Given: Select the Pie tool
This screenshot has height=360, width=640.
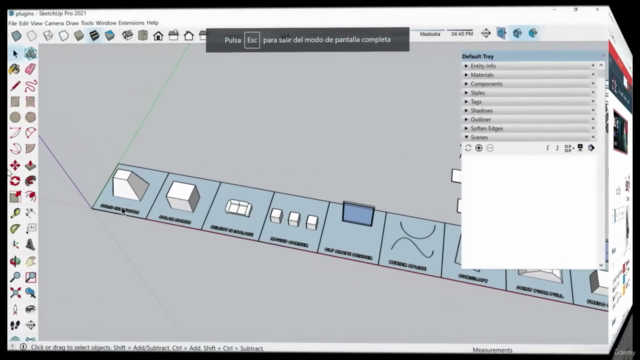Looking at the screenshot, I should click(30, 149).
